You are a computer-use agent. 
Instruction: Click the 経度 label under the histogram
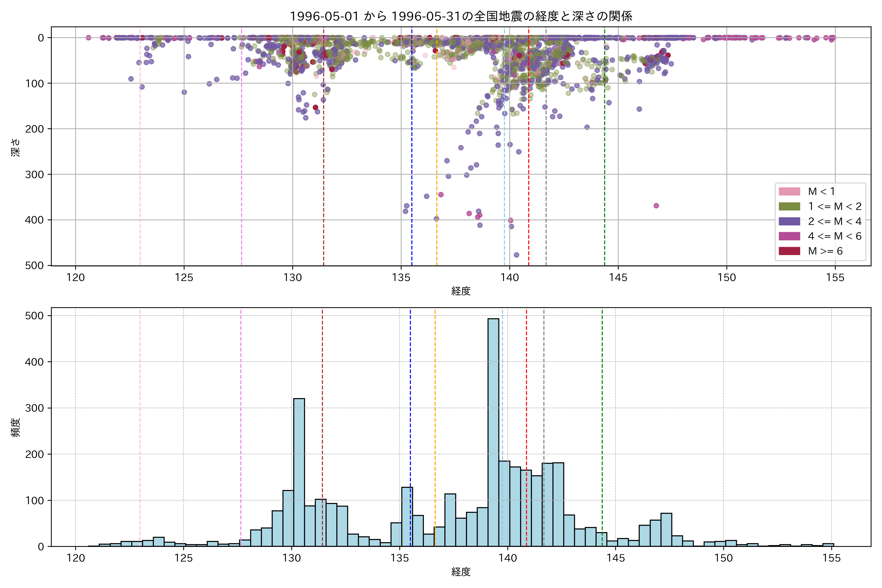pyautogui.click(x=461, y=572)
